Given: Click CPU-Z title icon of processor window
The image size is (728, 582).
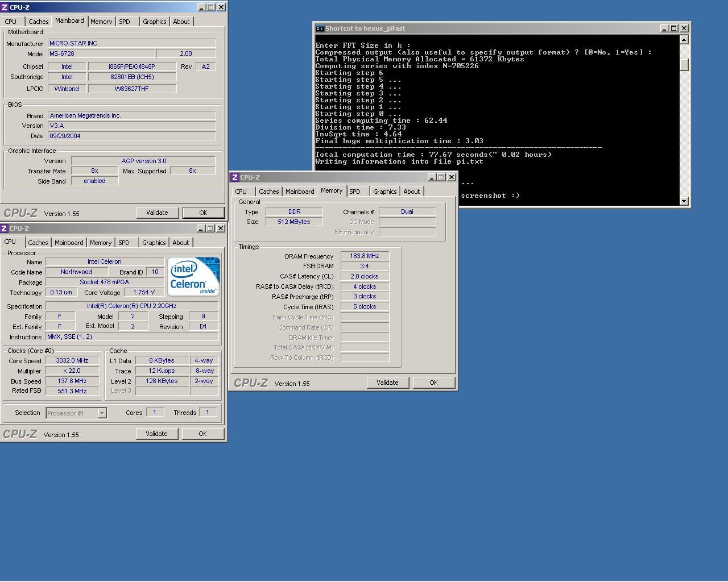Looking at the screenshot, I should point(5,228).
